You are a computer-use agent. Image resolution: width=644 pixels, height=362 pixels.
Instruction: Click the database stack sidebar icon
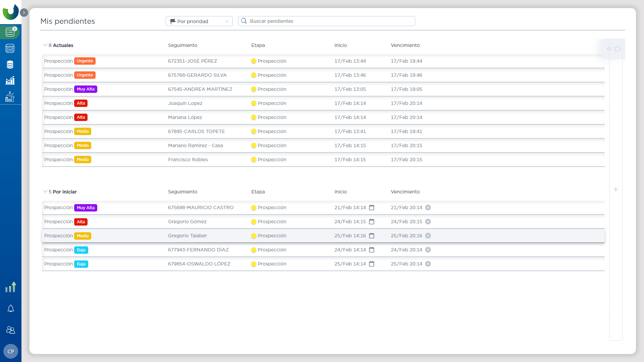click(x=10, y=65)
